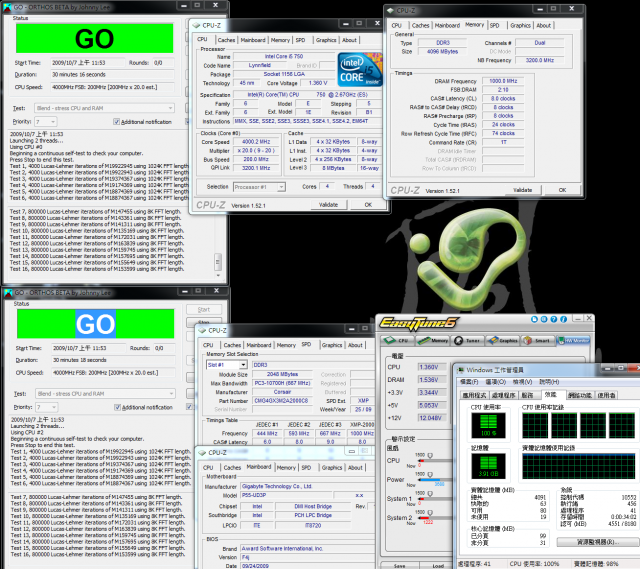The width and height of the screenshot is (640, 569).
Task: Open Caches tab in CPU-Z CPU window
Action: point(226,40)
